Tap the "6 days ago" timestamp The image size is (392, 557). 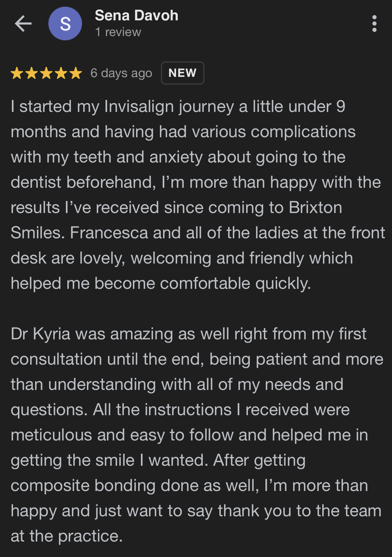pyautogui.click(x=121, y=73)
